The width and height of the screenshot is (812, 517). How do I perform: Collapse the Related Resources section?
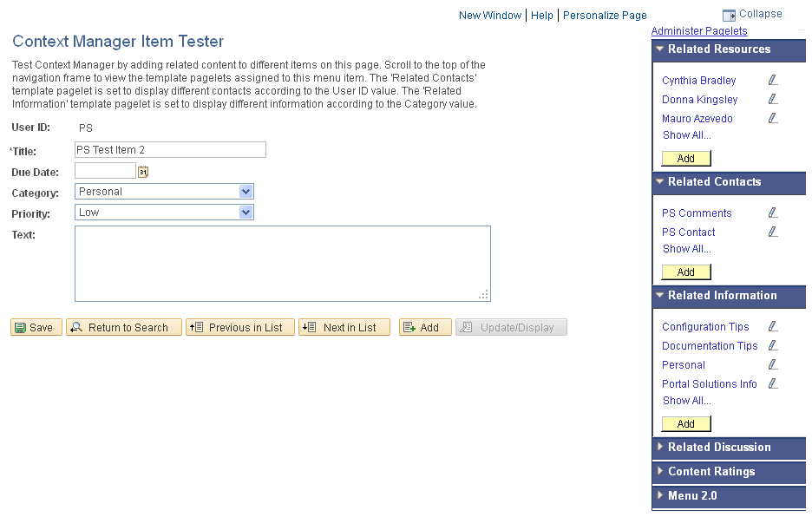[659, 49]
